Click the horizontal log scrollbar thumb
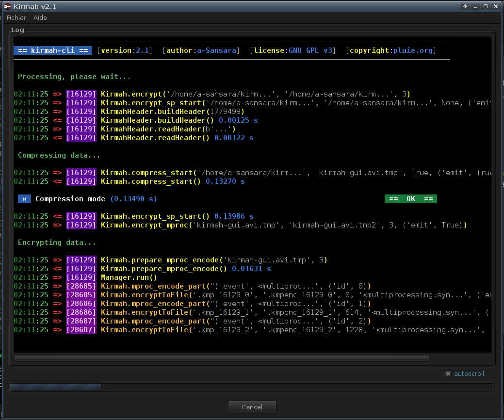This screenshot has height=420, width=504. 221,358
